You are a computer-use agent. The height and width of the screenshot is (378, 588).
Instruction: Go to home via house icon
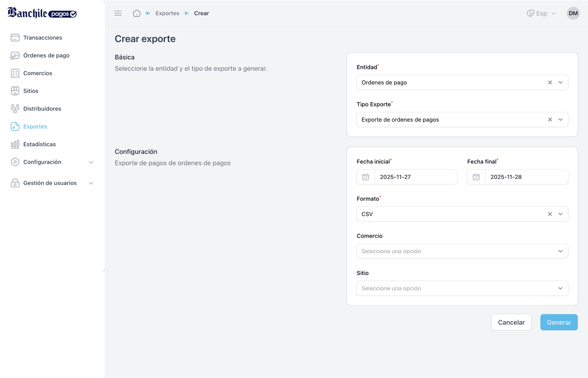click(137, 13)
